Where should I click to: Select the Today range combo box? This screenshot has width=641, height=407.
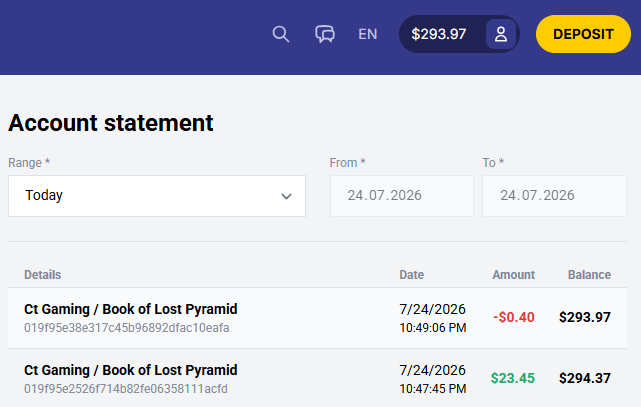(x=157, y=196)
